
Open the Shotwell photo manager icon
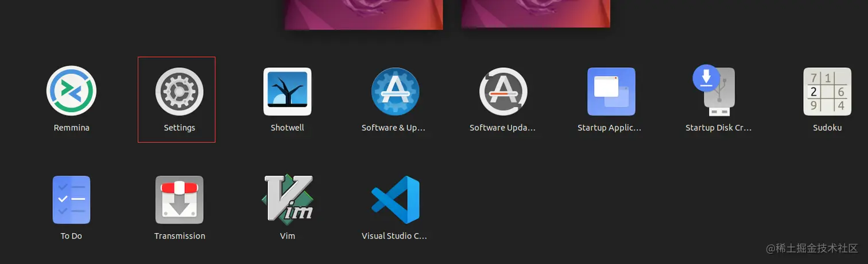288,91
